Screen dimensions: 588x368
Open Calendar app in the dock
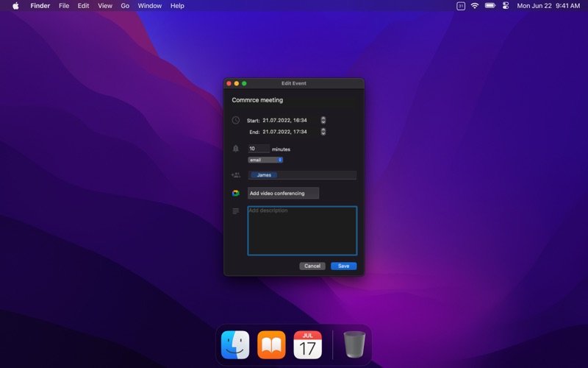click(x=307, y=344)
